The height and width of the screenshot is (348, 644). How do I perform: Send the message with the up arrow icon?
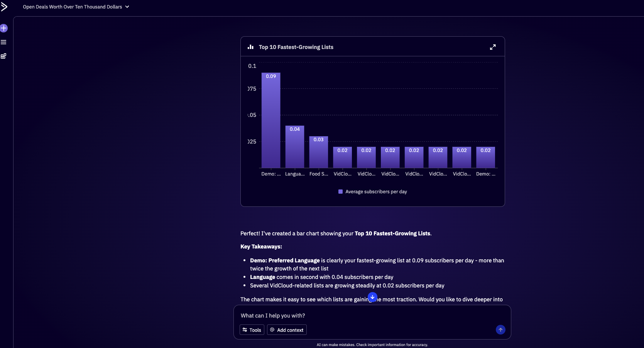[x=500, y=330]
